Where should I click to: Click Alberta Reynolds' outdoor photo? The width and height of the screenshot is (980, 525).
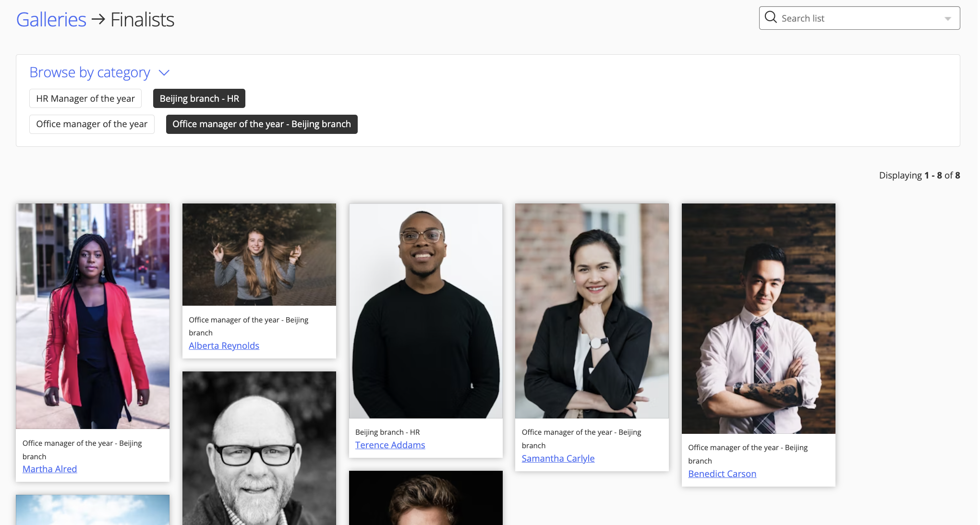259,254
